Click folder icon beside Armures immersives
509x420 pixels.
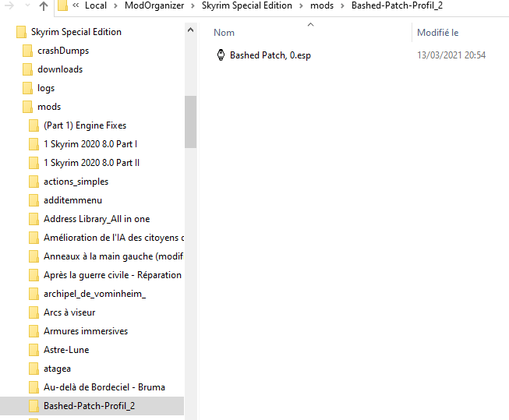(x=34, y=331)
